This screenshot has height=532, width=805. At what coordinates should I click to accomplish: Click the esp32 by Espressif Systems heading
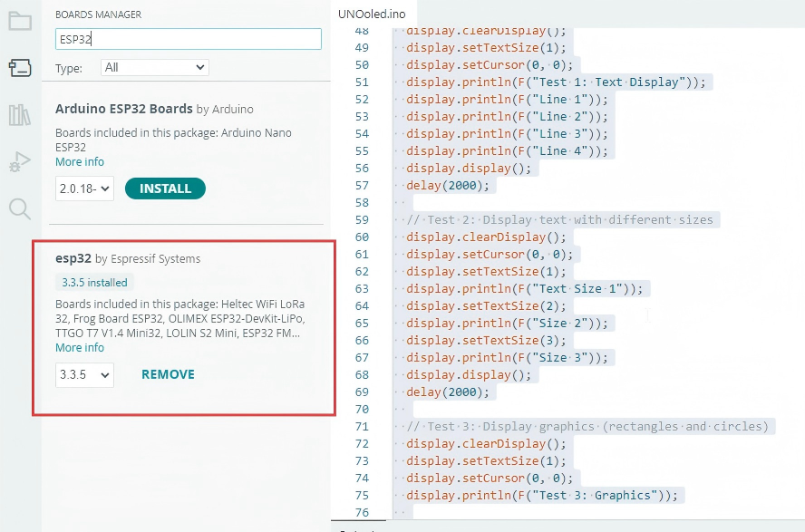[x=128, y=258]
